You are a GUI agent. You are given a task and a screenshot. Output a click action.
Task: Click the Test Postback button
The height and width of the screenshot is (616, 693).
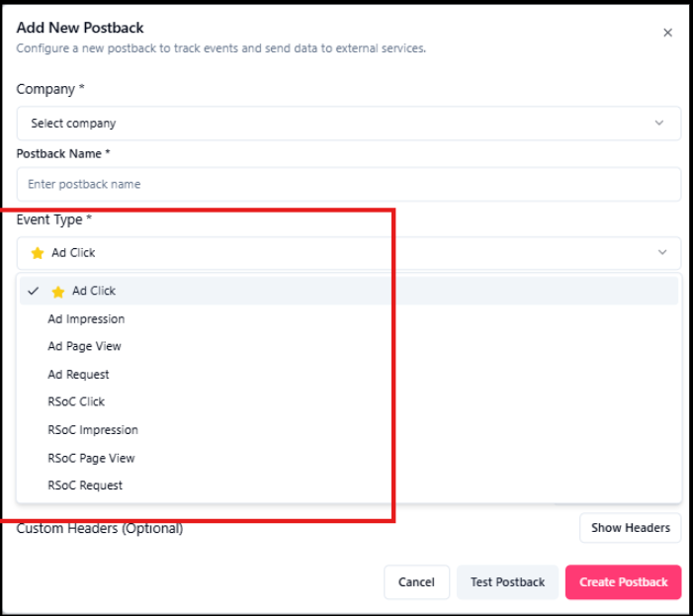point(507,582)
